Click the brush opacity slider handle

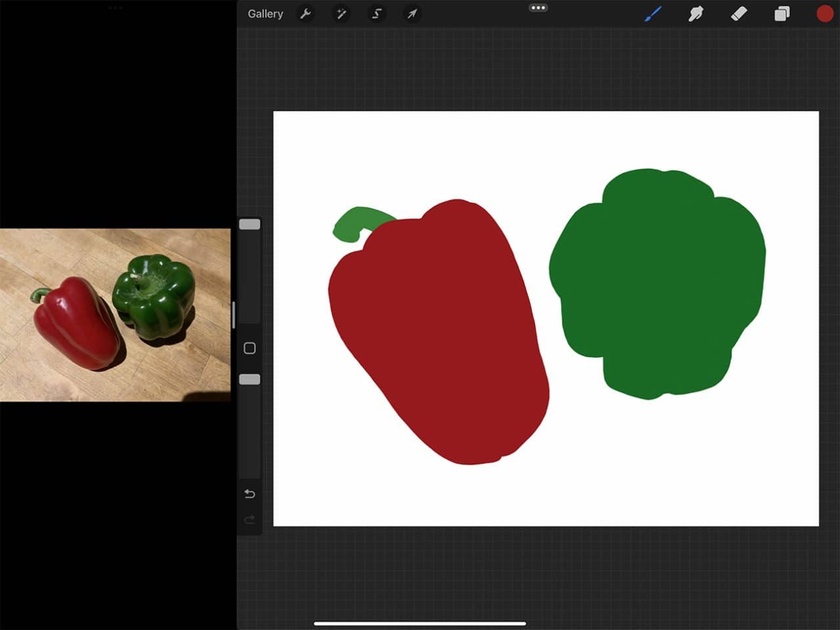point(249,379)
